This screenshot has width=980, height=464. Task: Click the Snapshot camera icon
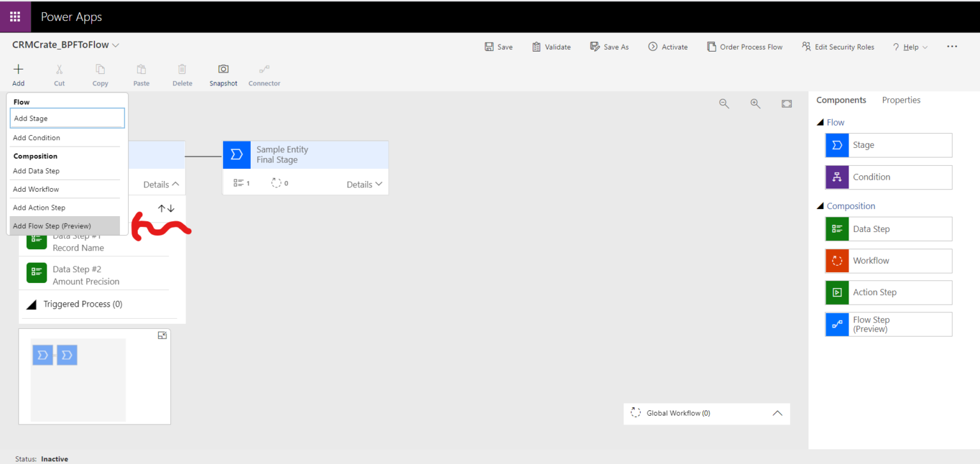tap(223, 69)
